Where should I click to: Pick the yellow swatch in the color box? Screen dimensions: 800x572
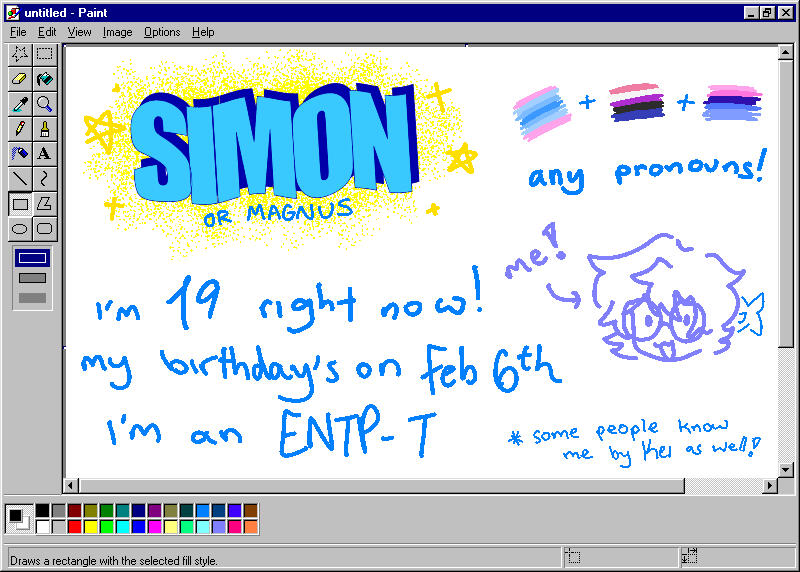[x=91, y=526]
